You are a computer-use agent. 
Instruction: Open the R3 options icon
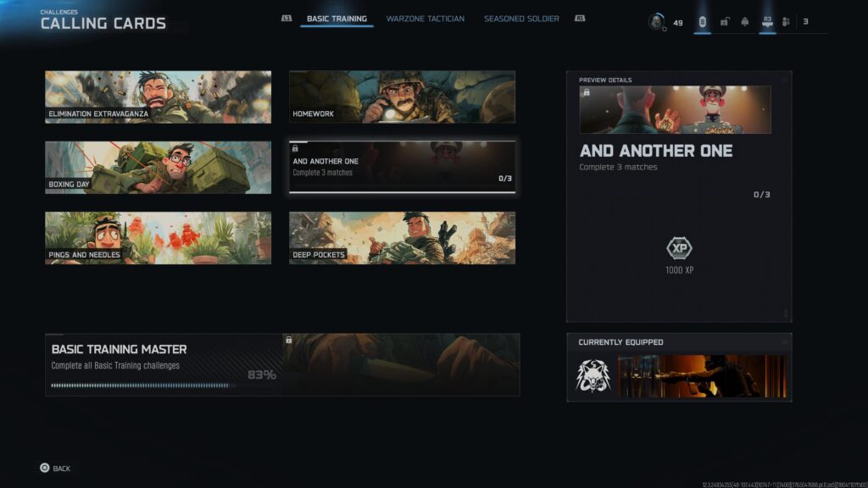tap(767, 21)
